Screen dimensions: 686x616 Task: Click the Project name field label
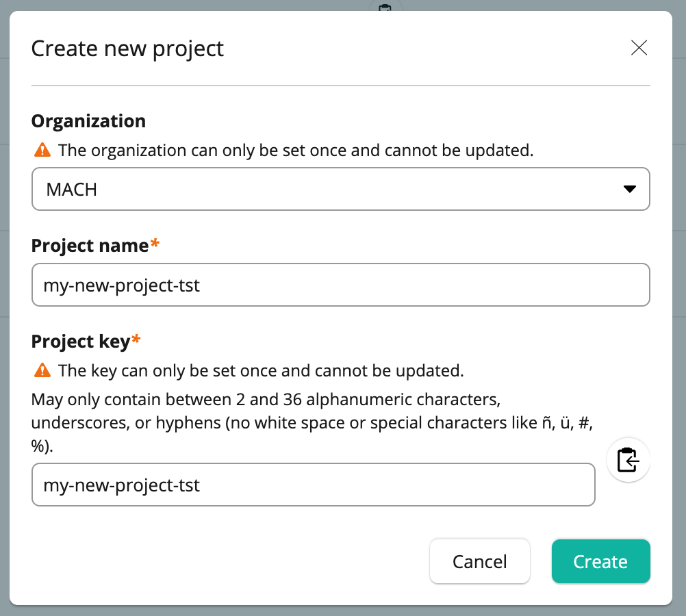tap(90, 246)
